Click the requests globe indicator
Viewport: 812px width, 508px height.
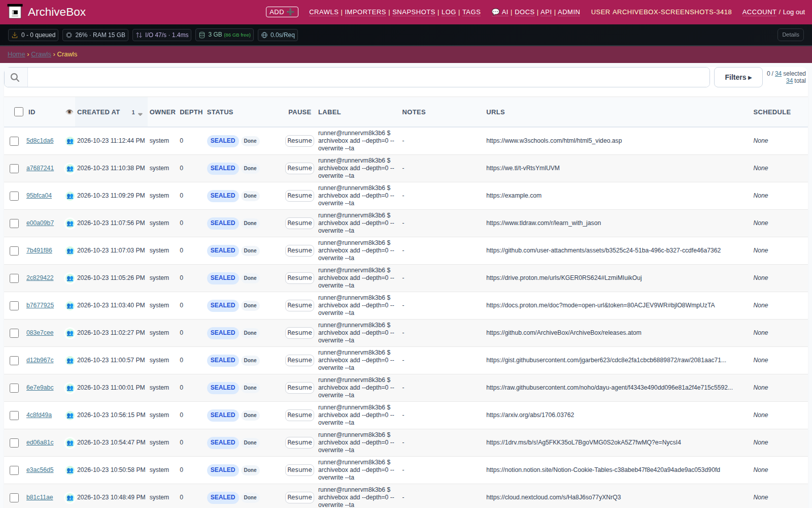coord(278,35)
